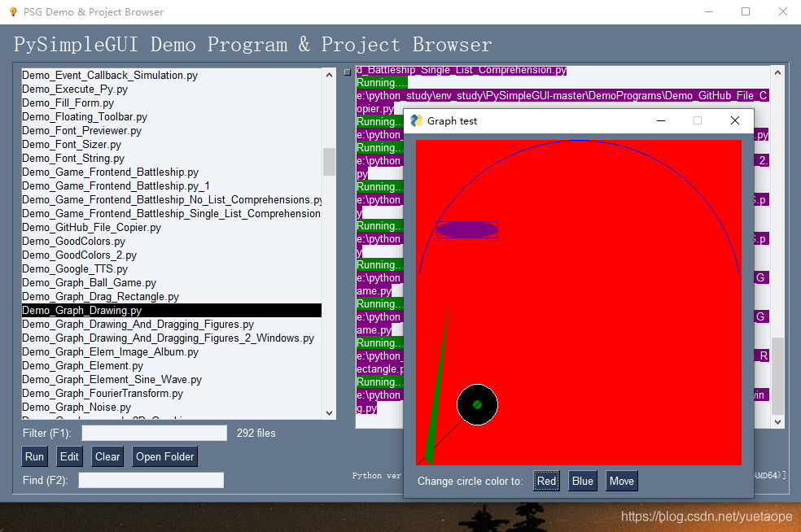801x532 pixels.
Task: Click the GitHub_File_Copier path in output
Action: (562, 95)
